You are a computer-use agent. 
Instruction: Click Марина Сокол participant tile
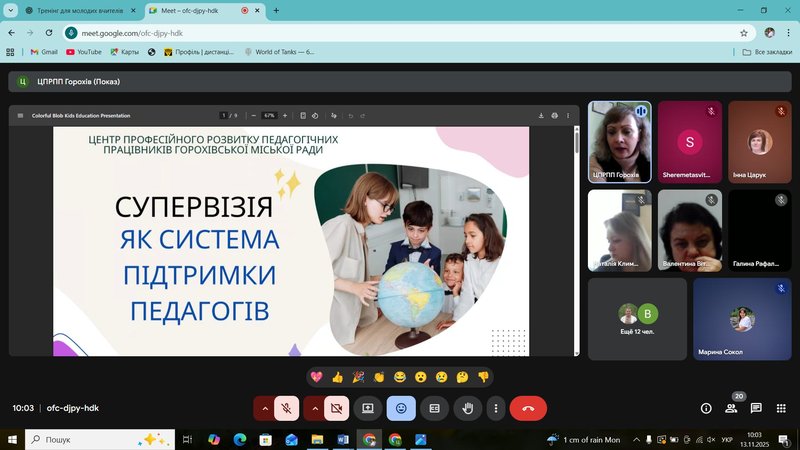tap(742, 319)
